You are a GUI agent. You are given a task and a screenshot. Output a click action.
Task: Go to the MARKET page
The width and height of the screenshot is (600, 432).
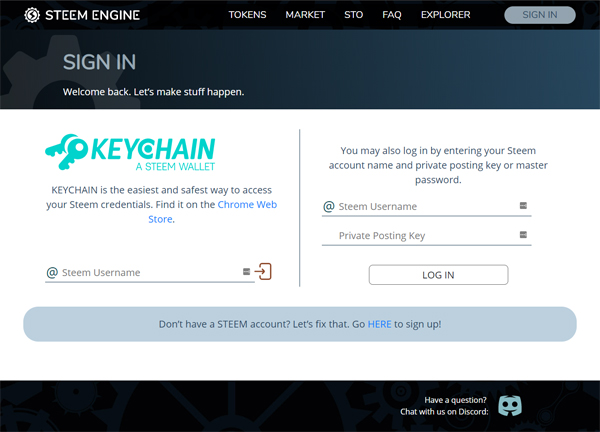[305, 16]
